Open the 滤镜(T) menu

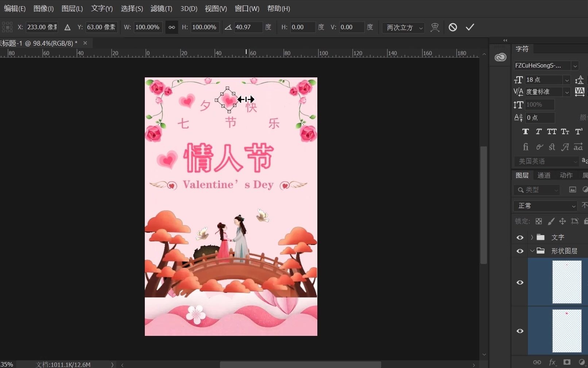pos(161,8)
